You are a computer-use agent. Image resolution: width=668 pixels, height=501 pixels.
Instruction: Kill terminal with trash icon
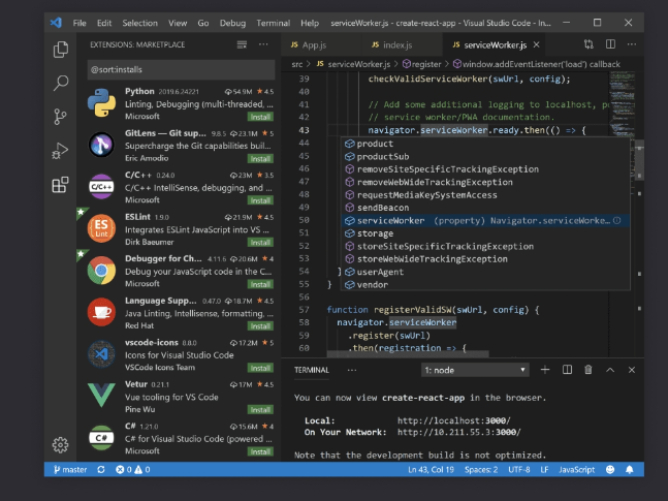(588, 370)
